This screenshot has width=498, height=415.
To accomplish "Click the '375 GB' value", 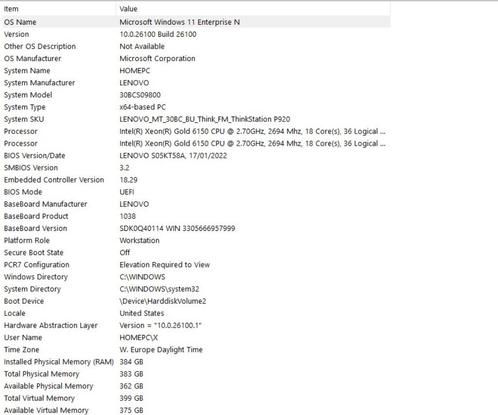I will 131,410.
